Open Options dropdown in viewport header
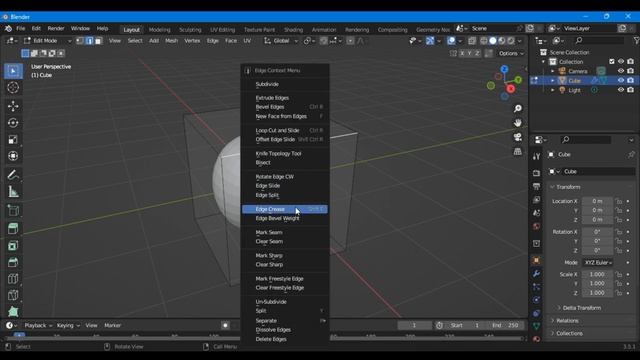This screenshot has width=640, height=360. point(511,53)
